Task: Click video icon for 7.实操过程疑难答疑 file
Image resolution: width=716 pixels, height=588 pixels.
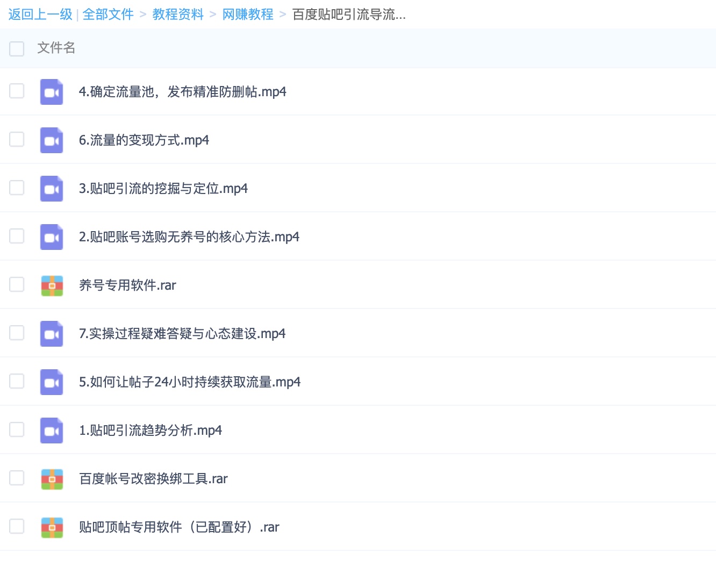Action: 52,334
